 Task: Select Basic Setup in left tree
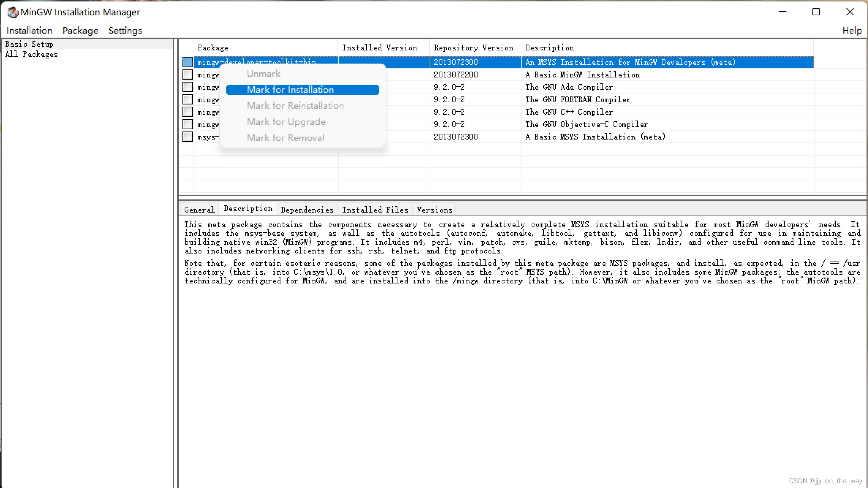click(29, 44)
